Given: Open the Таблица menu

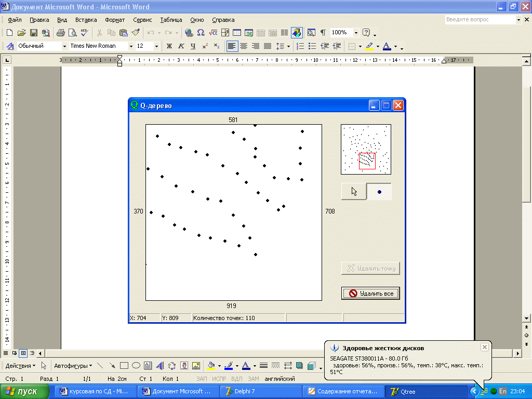Looking at the screenshot, I should [171, 20].
